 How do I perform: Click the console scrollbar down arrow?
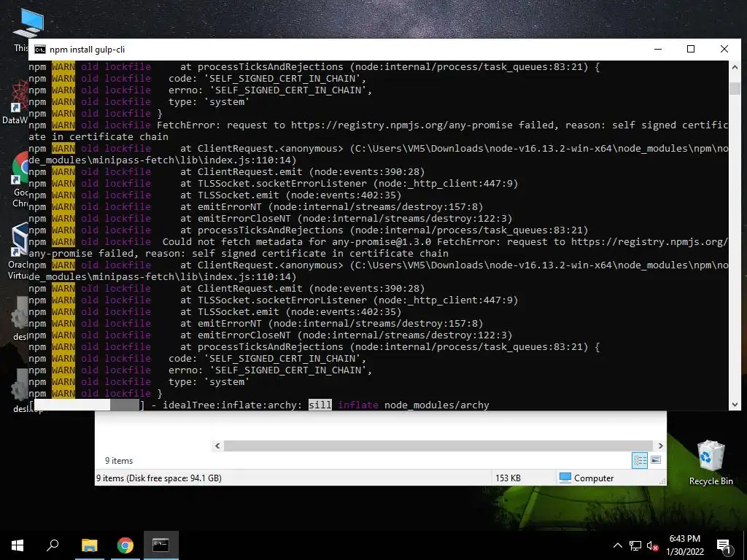(x=735, y=404)
